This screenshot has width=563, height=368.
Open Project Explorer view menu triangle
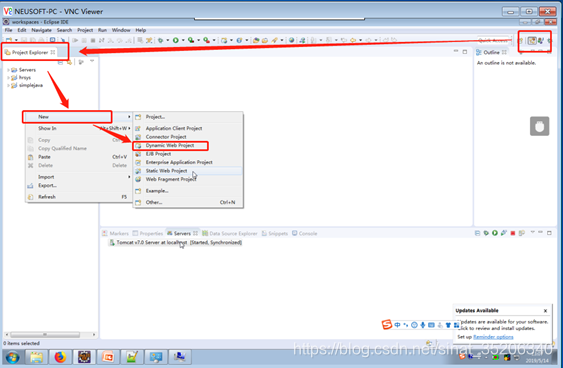tap(92, 61)
